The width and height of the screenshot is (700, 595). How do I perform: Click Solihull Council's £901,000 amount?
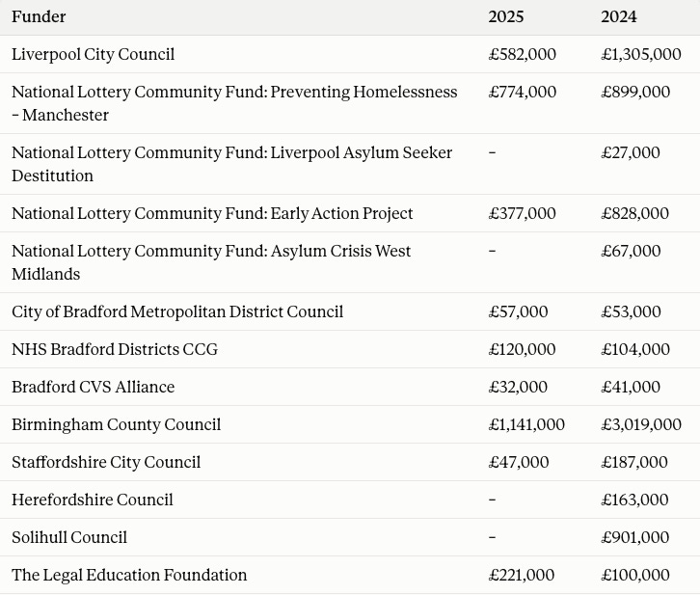pyautogui.click(x=634, y=537)
